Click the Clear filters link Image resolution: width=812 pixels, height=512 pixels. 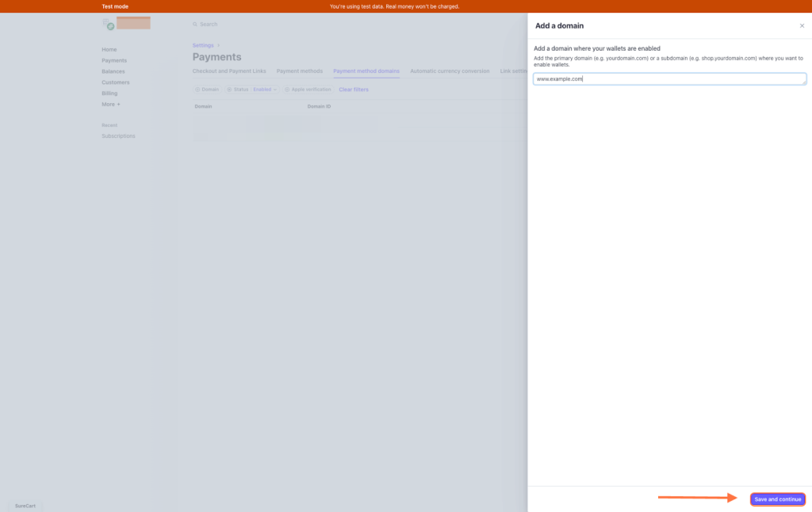click(x=354, y=90)
